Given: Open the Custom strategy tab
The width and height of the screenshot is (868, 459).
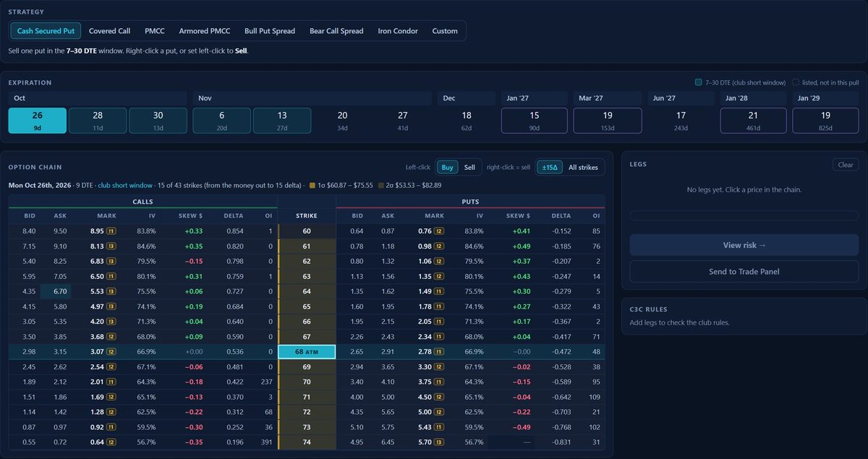Looking at the screenshot, I should 445,31.
